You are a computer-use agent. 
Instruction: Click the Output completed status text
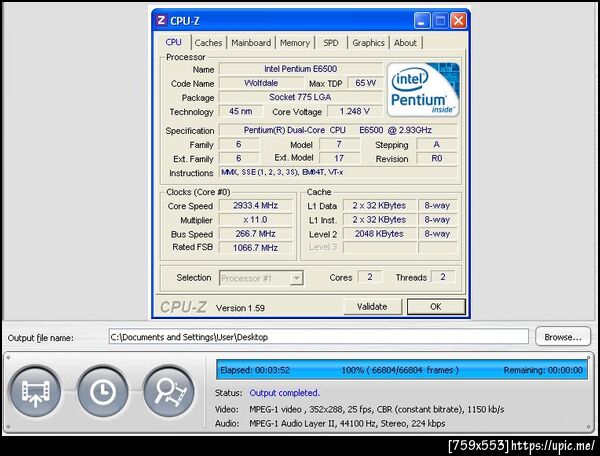pos(284,393)
